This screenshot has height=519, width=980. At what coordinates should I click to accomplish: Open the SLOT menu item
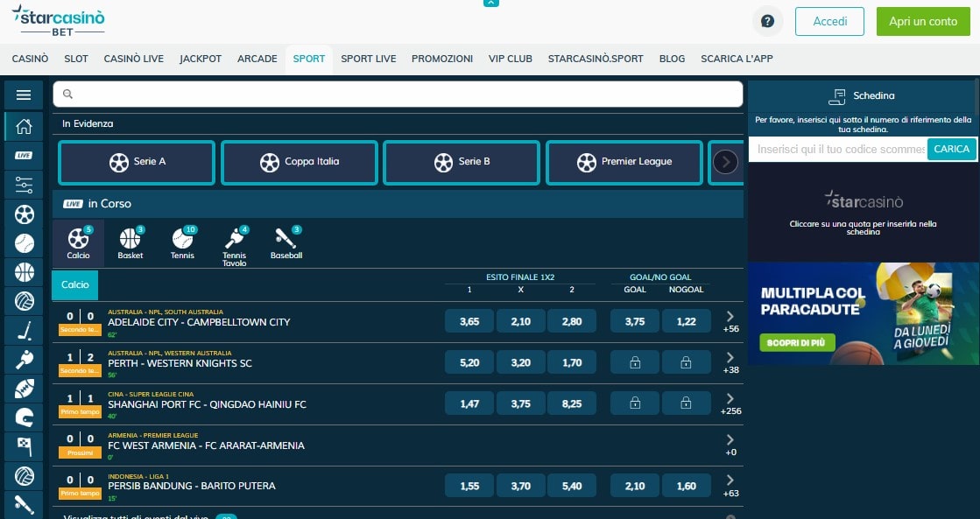tap(75, 59)
